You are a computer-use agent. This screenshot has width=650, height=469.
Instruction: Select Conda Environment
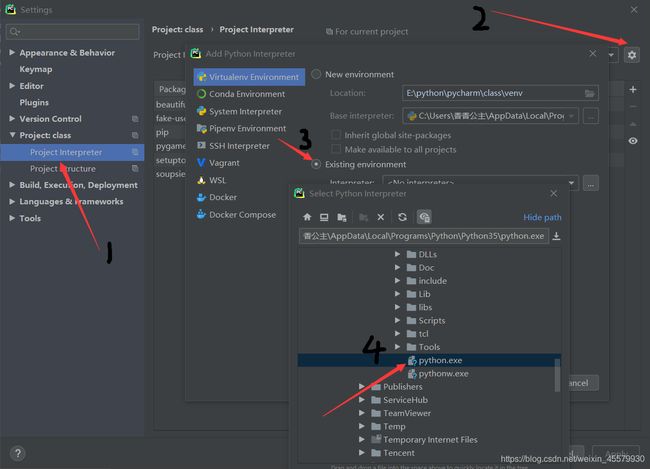pyautogui.click(x=249, y=94)
